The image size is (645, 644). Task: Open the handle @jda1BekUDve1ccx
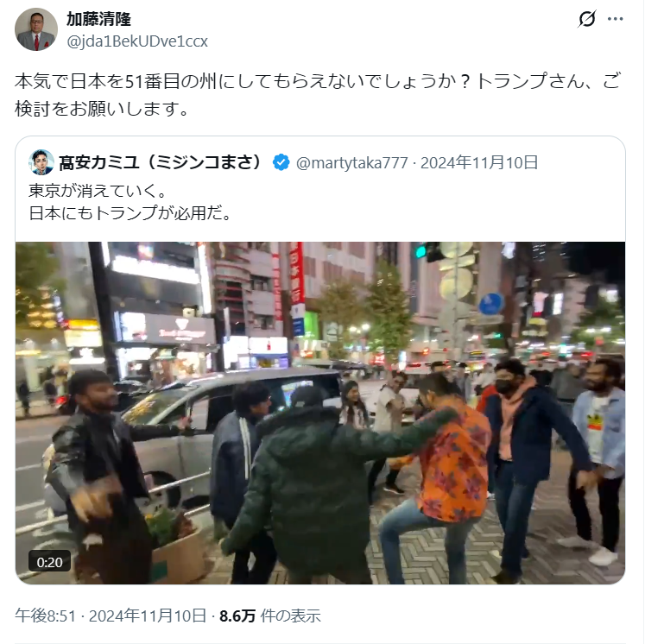click(x=137, y=41)
